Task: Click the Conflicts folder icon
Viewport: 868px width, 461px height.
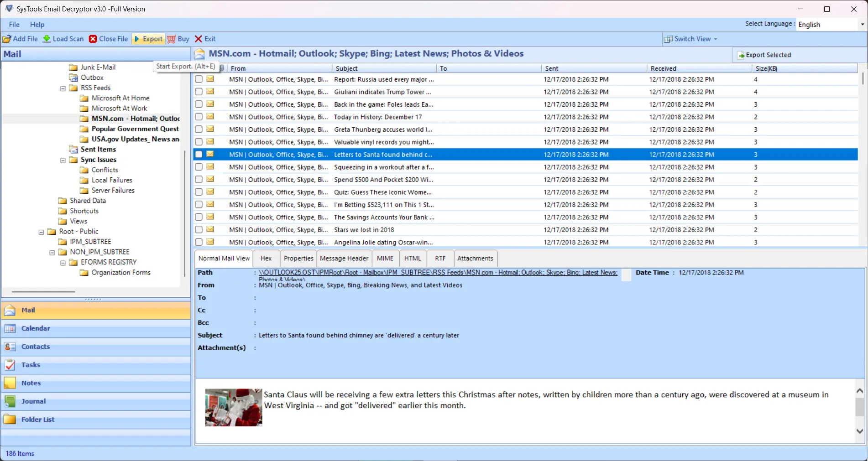Action: pyautogui.click(x=84, y=170)
